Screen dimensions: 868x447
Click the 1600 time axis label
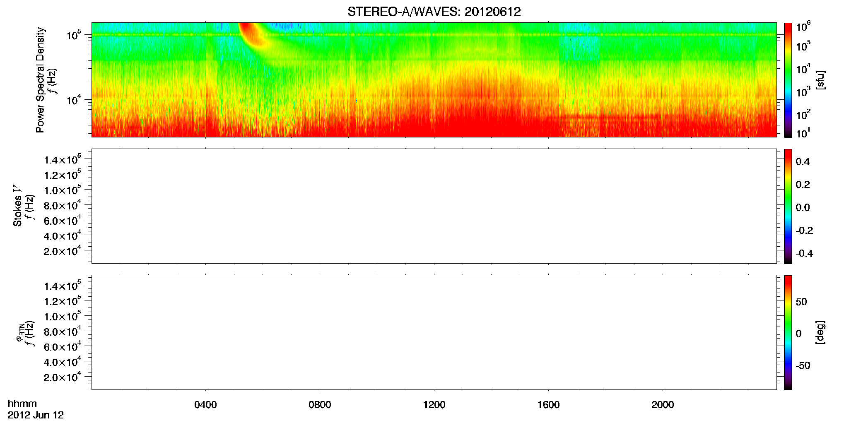(x=548, y=405)
